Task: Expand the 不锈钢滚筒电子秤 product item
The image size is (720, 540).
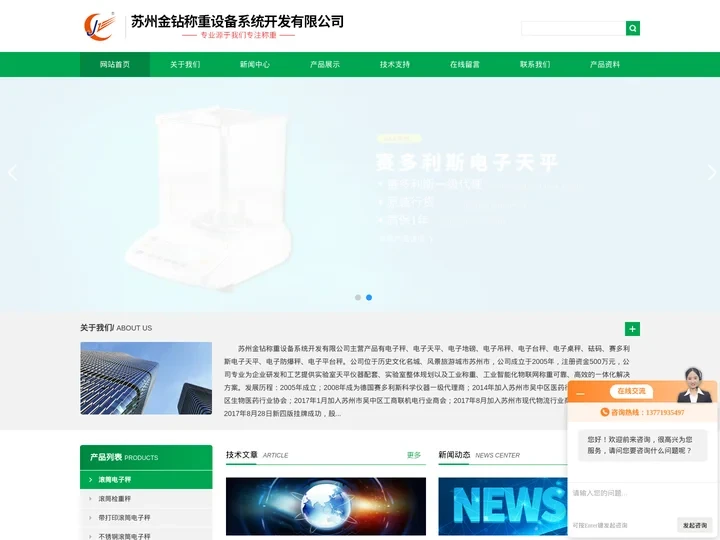Action: click(x=146, y=535)
